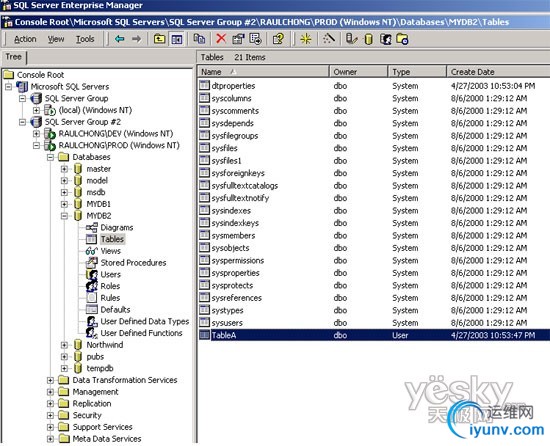
Task: Select the model database
Action: 97,181
